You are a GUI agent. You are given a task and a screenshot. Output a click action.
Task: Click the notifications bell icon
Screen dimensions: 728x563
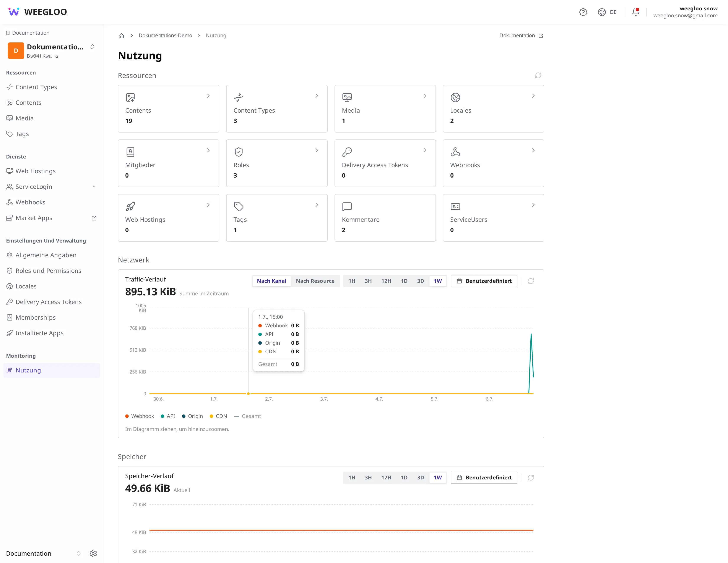[x=636, y=12]
